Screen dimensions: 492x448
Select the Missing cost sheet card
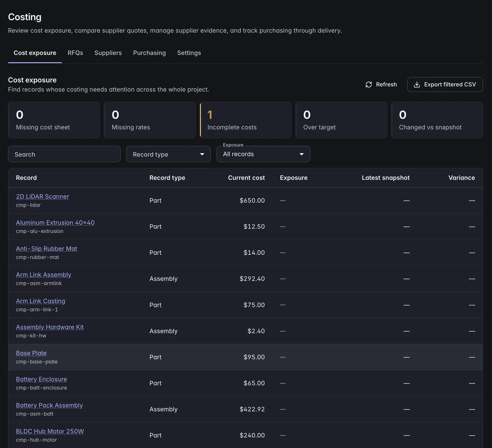coord(54,120)
